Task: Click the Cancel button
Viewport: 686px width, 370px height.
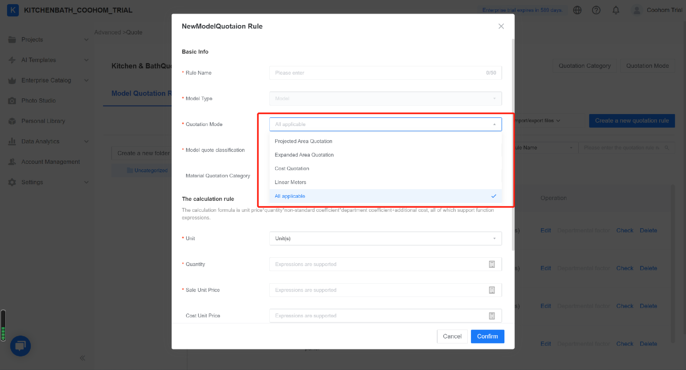Action: 452,336
